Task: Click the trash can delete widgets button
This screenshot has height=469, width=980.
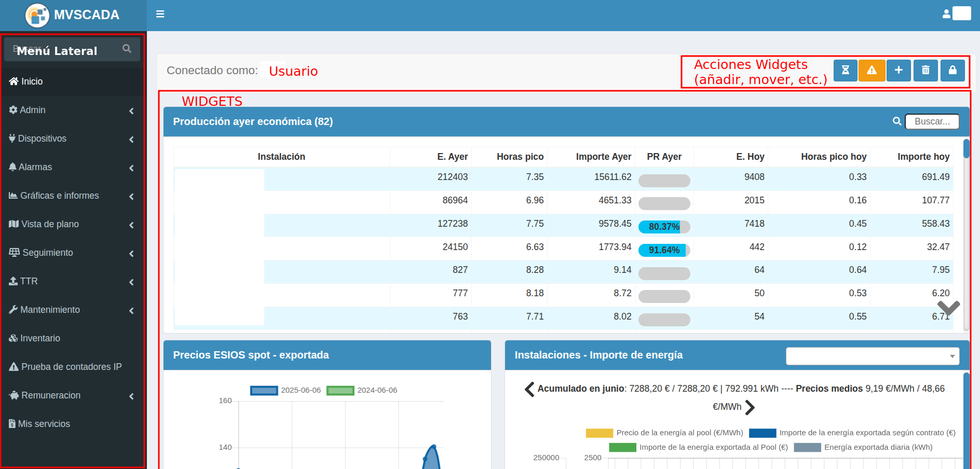Action: point(925,70)
